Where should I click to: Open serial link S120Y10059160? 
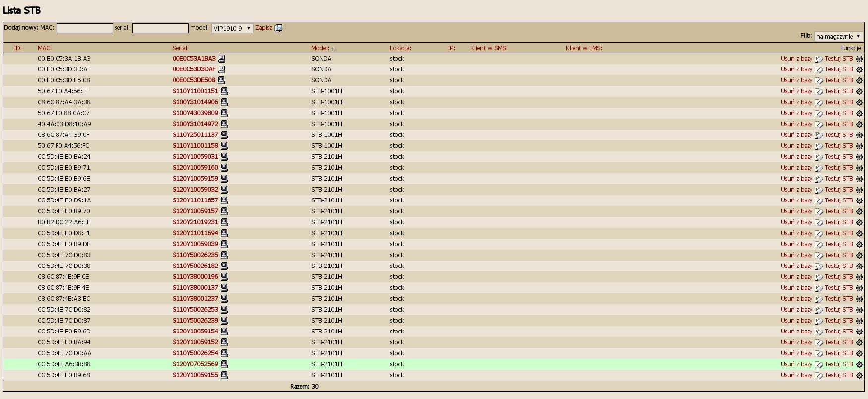click(195, 168)
